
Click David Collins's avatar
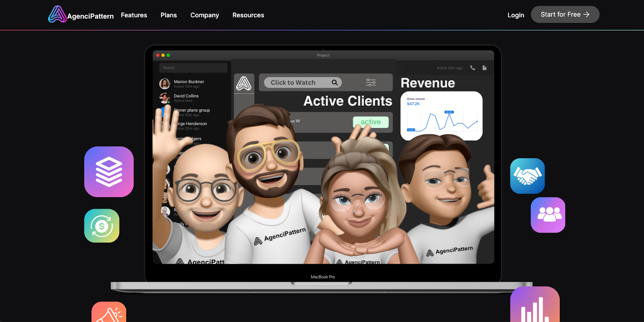pos(165,98)
